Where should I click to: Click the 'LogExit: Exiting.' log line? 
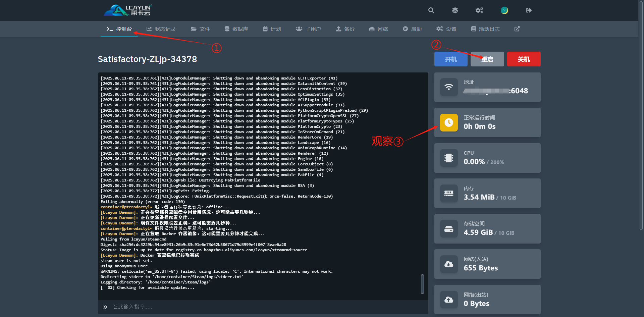pos(156,191)
